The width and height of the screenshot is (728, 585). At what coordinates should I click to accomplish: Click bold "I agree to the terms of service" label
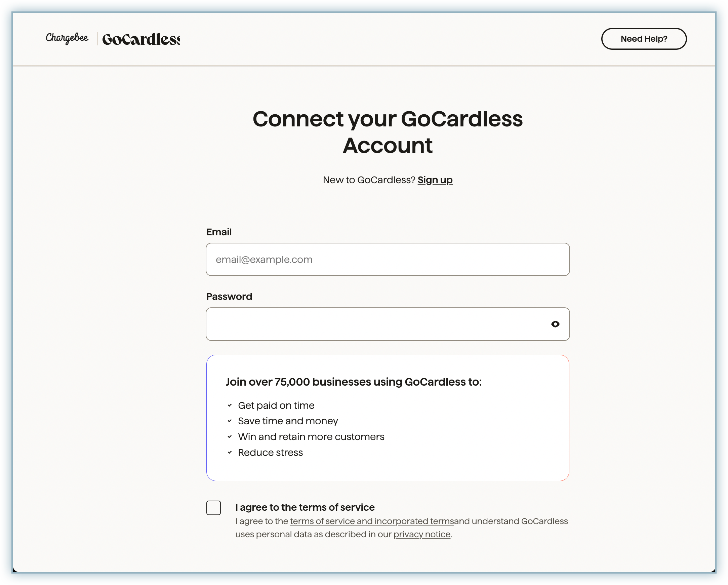pos(305,507)
